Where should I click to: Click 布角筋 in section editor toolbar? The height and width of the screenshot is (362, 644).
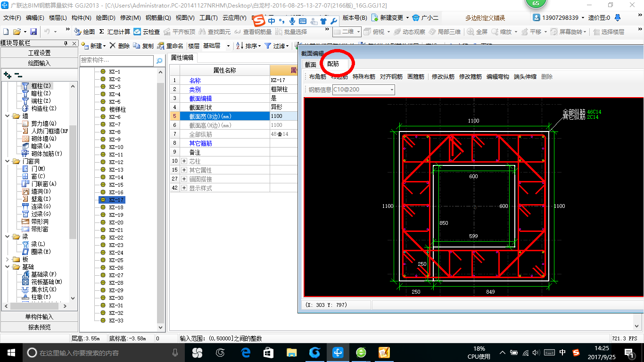click(x=318, y=77)
